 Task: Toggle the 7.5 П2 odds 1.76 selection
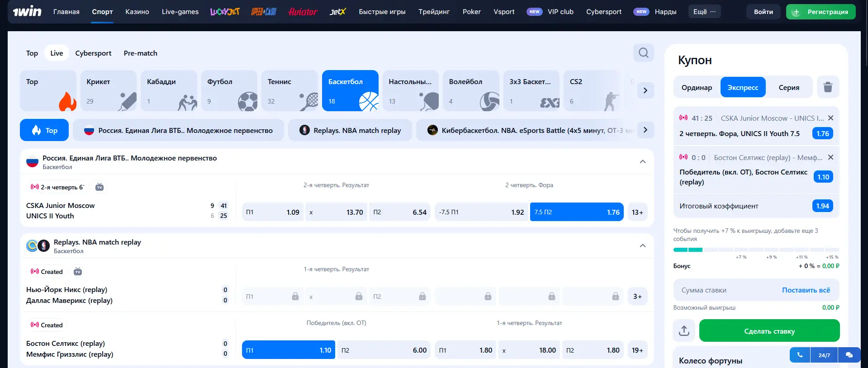tap(576, 212)
